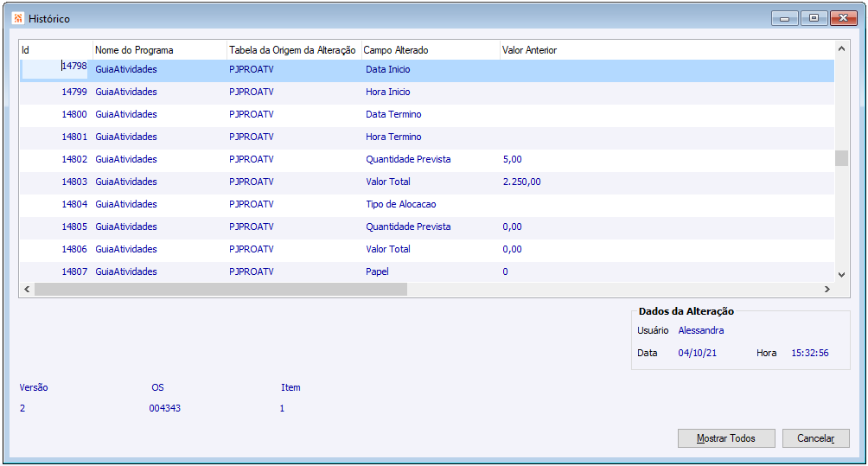Select the row with Id 14806
This screenshot has height=466, width=868.
[x=427, y=249]
